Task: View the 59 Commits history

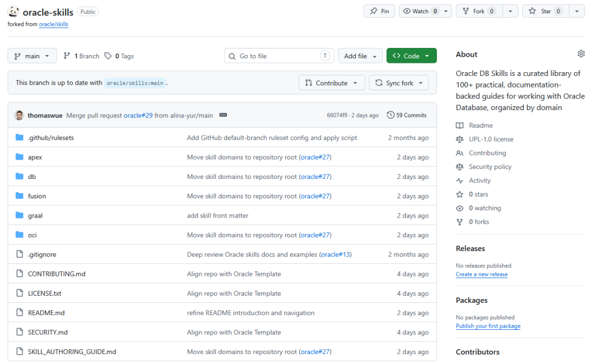Action: [x=407, y=115]
